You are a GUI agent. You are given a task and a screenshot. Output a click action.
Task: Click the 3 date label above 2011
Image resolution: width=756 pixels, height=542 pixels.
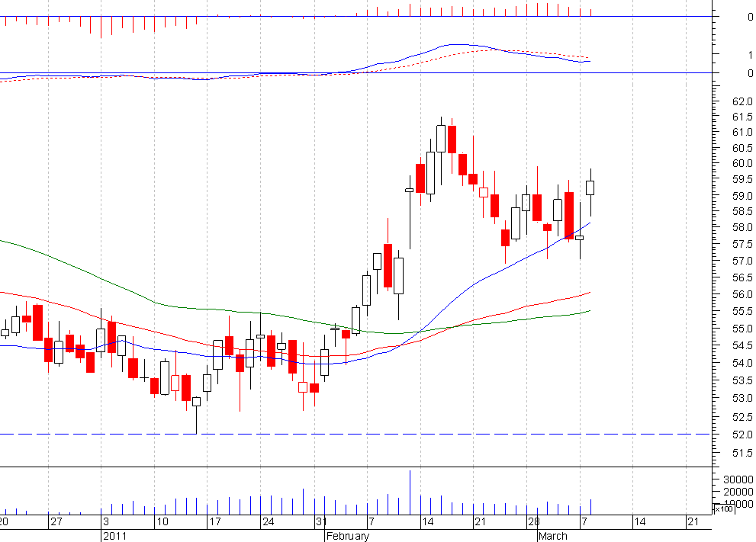tap(106, 521)
